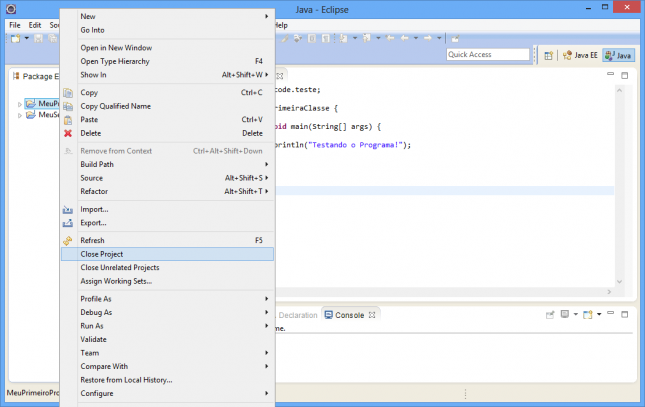Click the Previous Annotation toolbar icon
This screenshot has width=645, height=407.
tap(367, 38)
